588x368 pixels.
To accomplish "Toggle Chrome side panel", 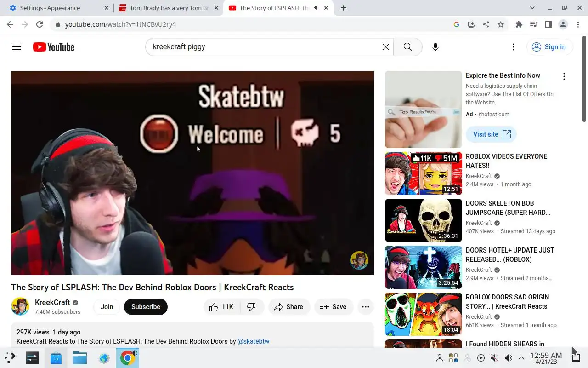I will click(548, 24).
